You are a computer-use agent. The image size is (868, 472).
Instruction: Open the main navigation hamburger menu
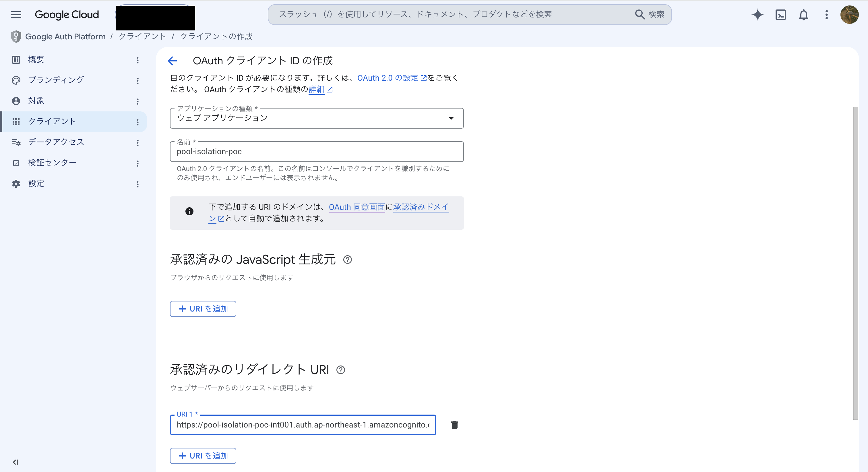point(16,14)
